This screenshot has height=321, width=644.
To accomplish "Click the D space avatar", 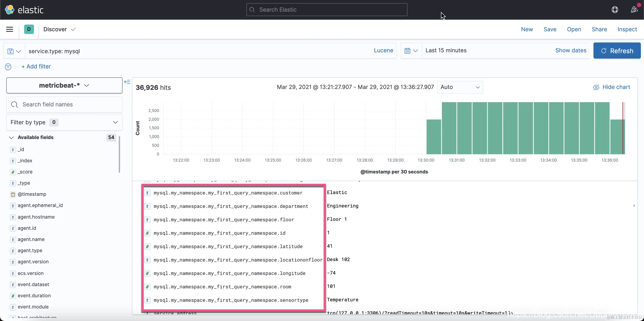I will (x=29, y=29).
